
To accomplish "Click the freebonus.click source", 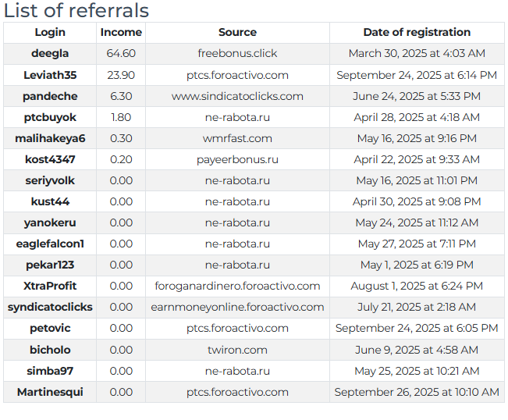I will pos(237,54).
